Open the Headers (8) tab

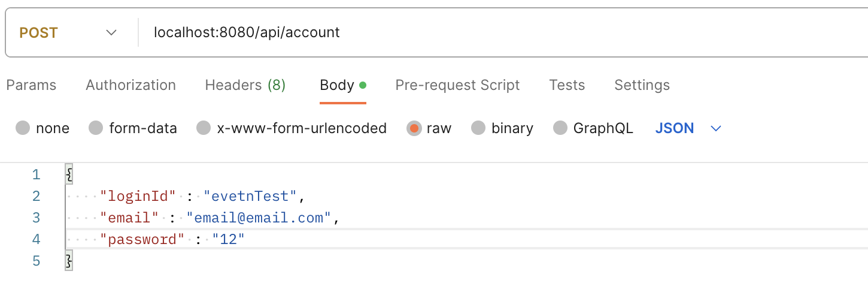coord(245,85)
